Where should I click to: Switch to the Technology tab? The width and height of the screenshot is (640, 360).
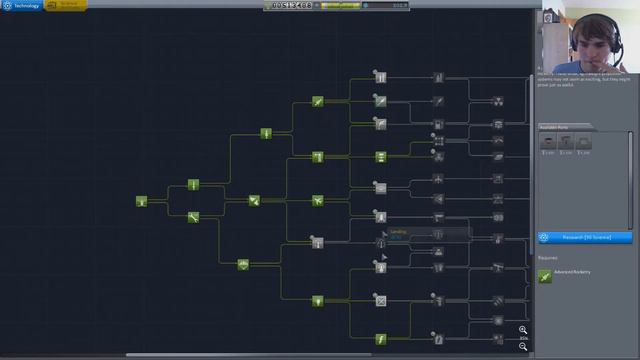pos(22,6)
